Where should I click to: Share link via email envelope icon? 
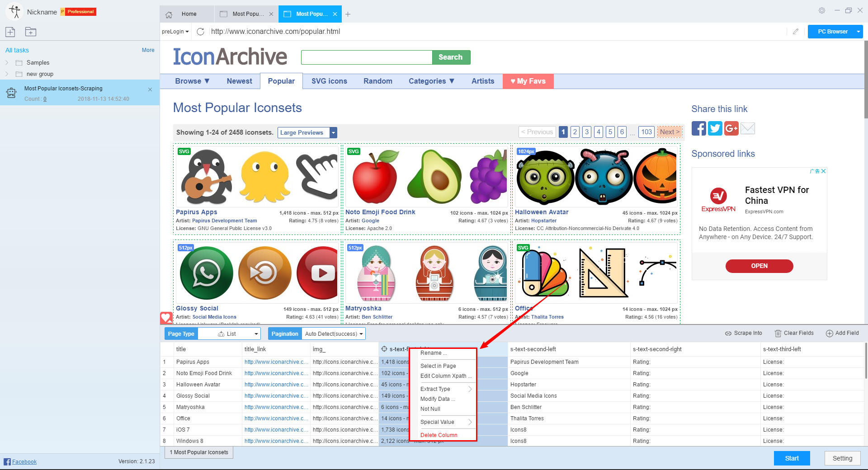748,128
